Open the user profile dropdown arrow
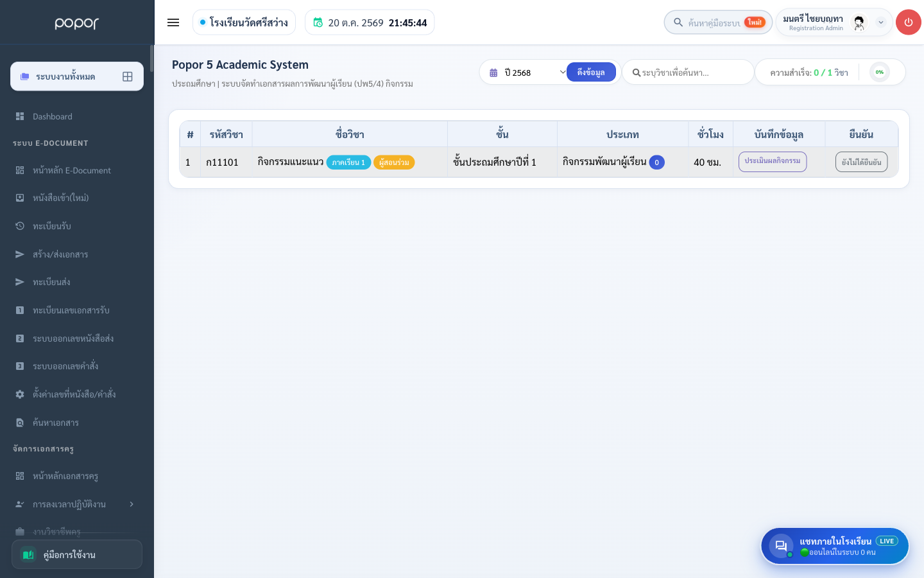Image resolution: width=924 pixels, height=578 pixels. coord(881,22)
